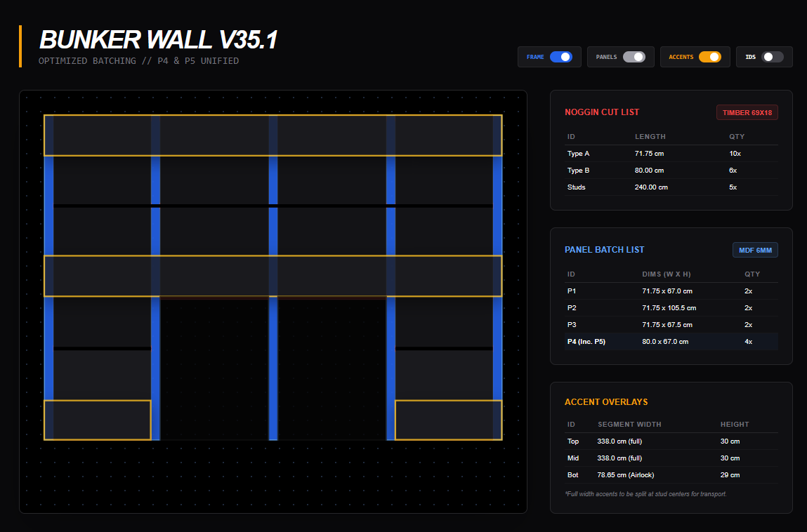Select the Type A noggin row
This screenshot has height=532, width=807.
point(671,154)
